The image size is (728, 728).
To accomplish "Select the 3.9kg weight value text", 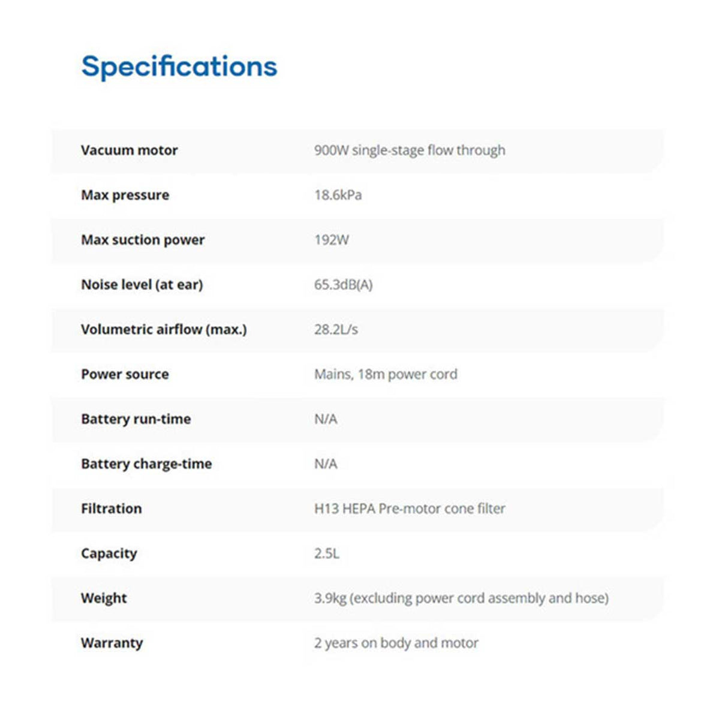I will click(461, 598).
